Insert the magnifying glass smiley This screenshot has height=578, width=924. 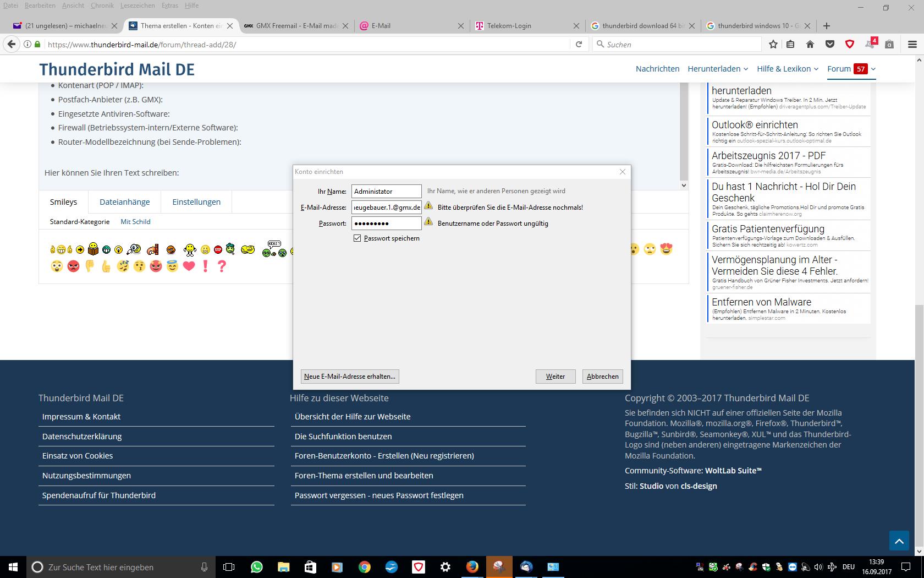click(x=134, y=250)
